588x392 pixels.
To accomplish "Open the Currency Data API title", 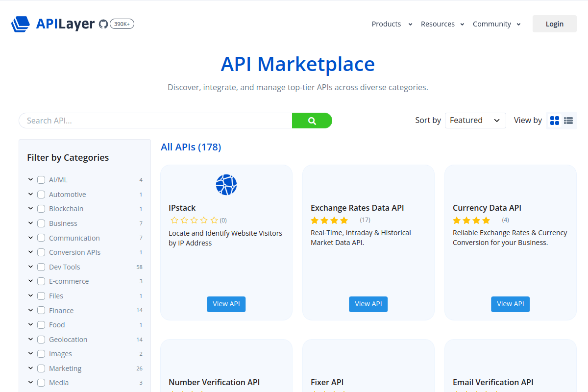I will tap(487, 208).
